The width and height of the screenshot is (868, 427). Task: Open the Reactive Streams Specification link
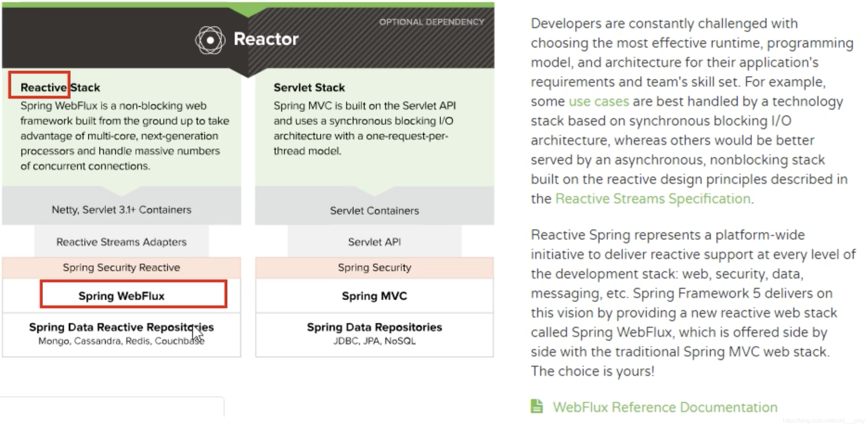pyautogui.click(x=653, y=199)
